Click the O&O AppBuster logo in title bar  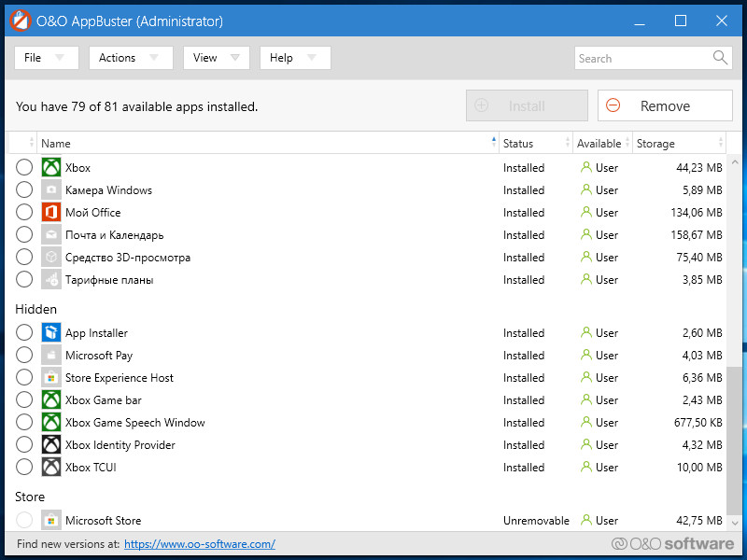[x=20, y=21]
